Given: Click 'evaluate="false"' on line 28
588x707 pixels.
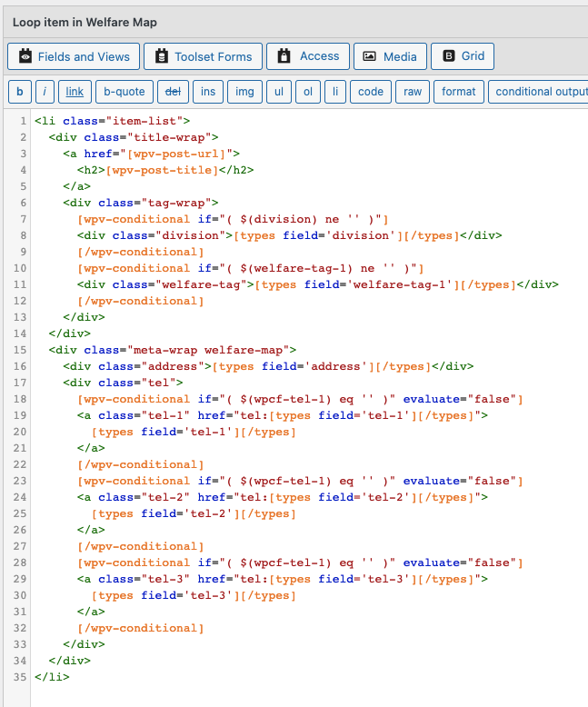Looking at the screenshot, I should pyautogui.click(x=459, y=563).
